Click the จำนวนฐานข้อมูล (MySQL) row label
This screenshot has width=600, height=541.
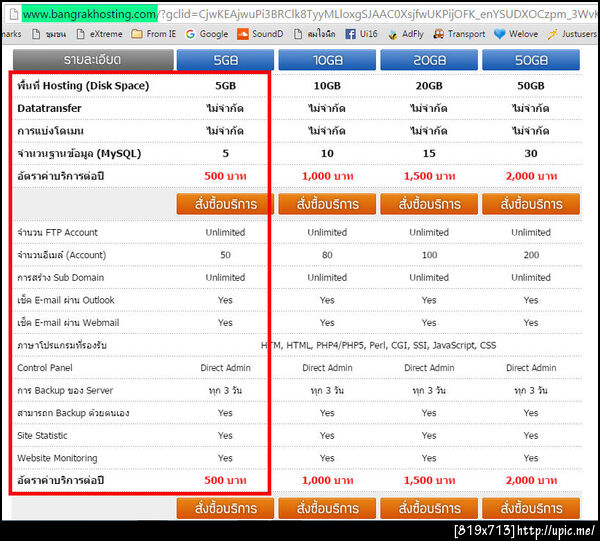click(x=79, y=153)
